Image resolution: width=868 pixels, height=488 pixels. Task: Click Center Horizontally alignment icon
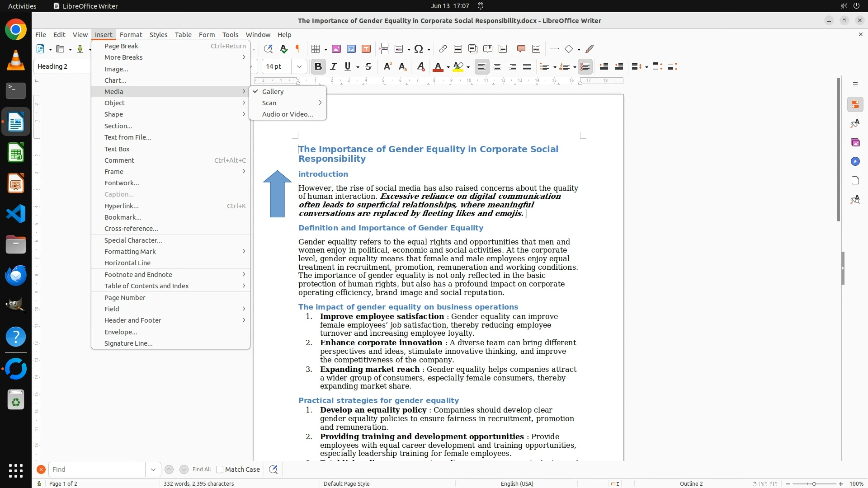[497, 67]
